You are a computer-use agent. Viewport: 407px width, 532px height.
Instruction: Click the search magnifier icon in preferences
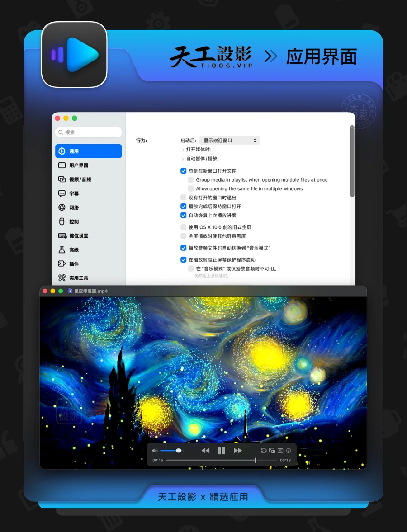(x=61, y=132)
